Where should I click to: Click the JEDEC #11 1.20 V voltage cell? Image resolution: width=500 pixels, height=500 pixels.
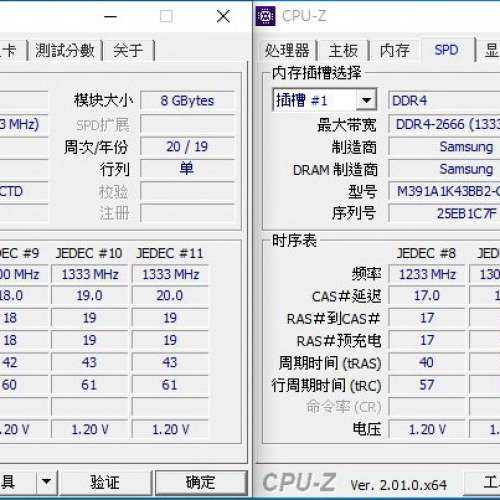pos(170,429)
